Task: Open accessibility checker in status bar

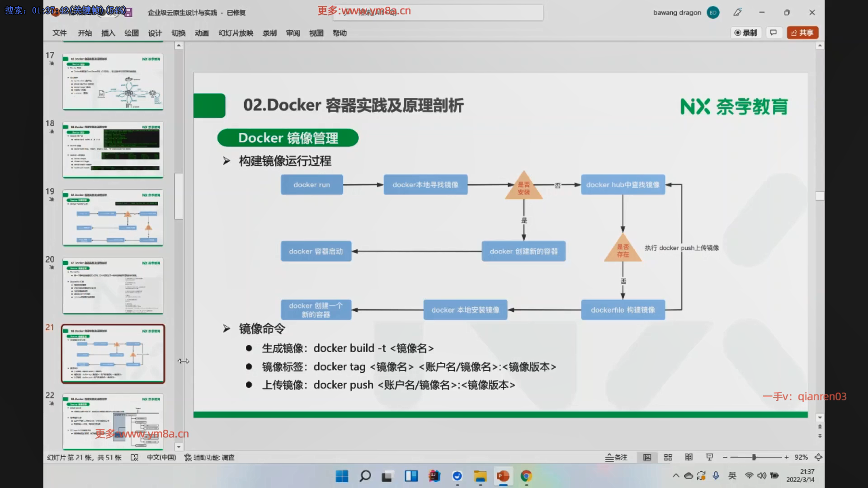Action: pyautogui.click(x=209, y=457)
